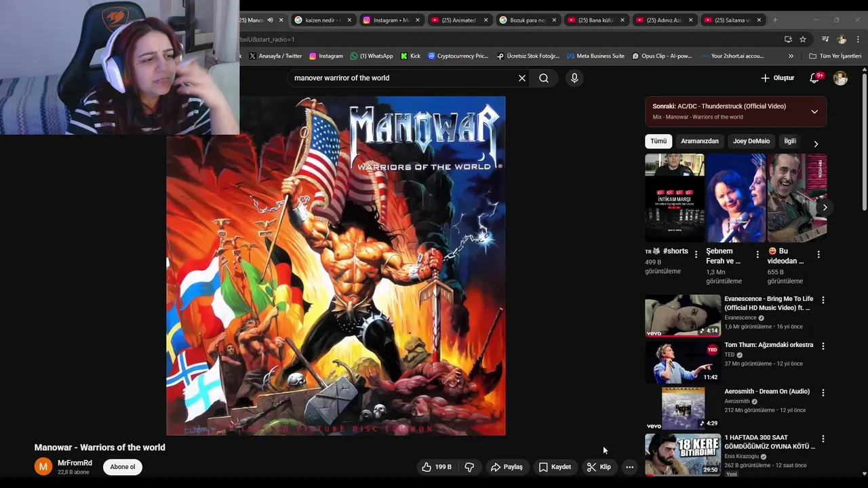Open WhatsApp bookmark

point(372,56)
